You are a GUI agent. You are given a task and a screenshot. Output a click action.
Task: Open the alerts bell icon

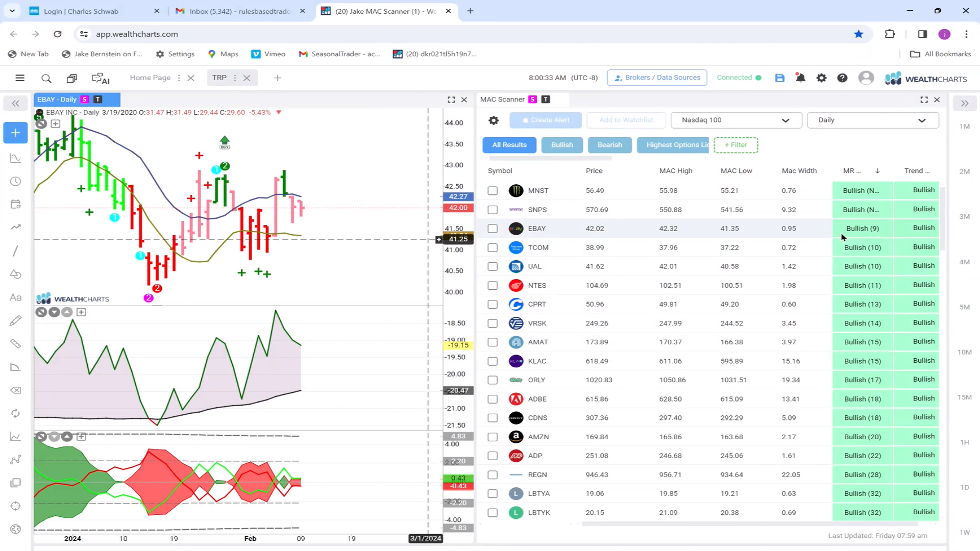click(800, 78)
